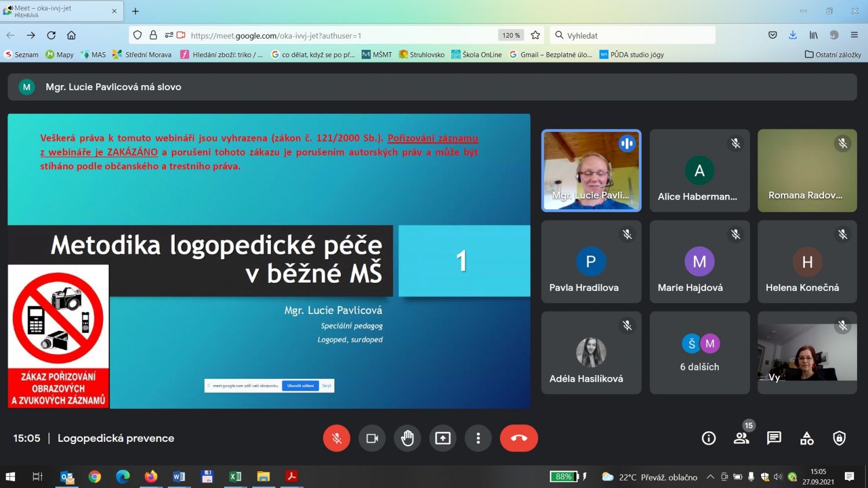Image resolution: width=868 pixels, height=488 pixels.
Task: Switch to the Meet oka-ivvj-jet tab
Action: [58, 11]
